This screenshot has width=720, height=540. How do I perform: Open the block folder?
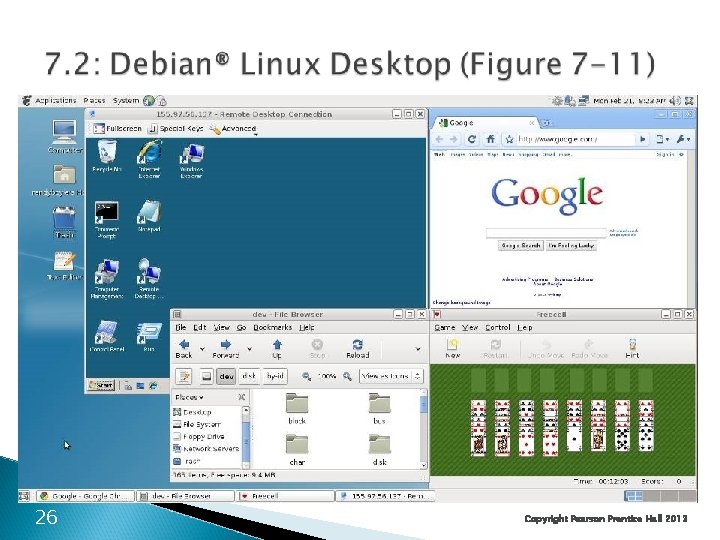point(297,409)
